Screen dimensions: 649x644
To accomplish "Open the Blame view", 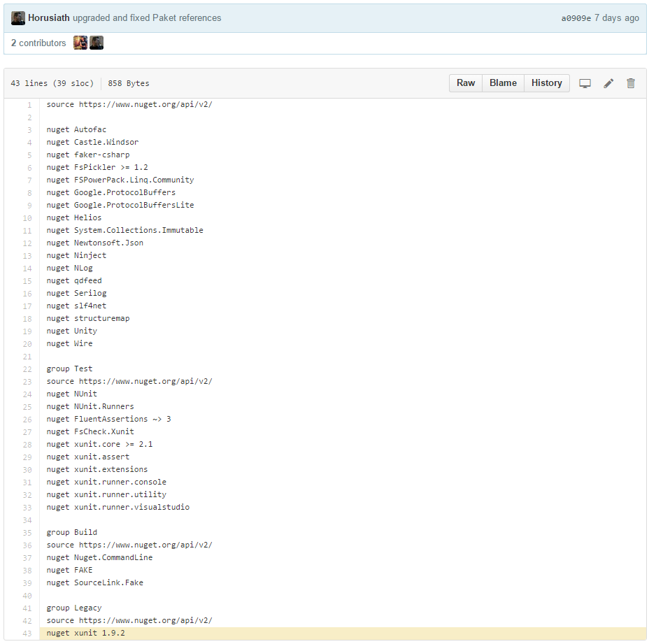I will (x=503, y=83).
